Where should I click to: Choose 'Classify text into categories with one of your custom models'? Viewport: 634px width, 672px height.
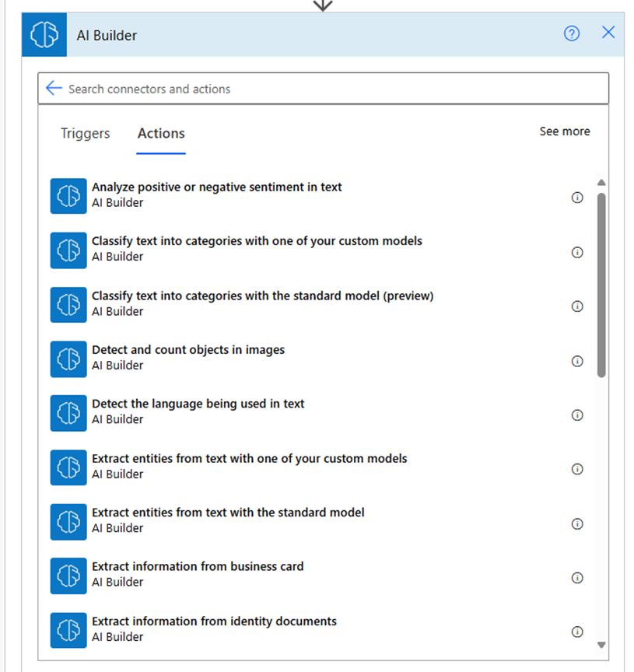click(x=257, y=241)
